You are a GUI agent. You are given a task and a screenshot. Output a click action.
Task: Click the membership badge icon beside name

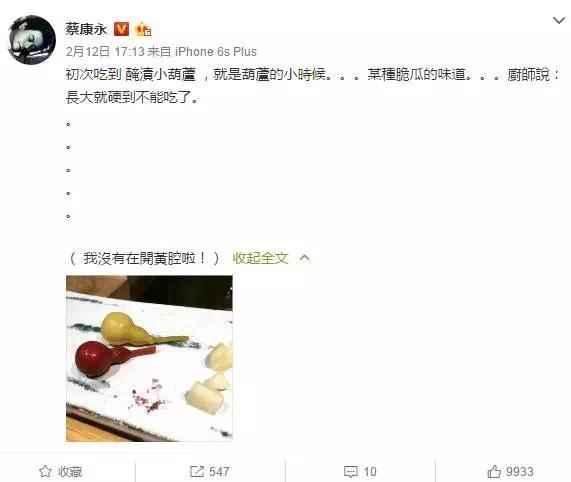pyautogui.click(x=143, y=29)
